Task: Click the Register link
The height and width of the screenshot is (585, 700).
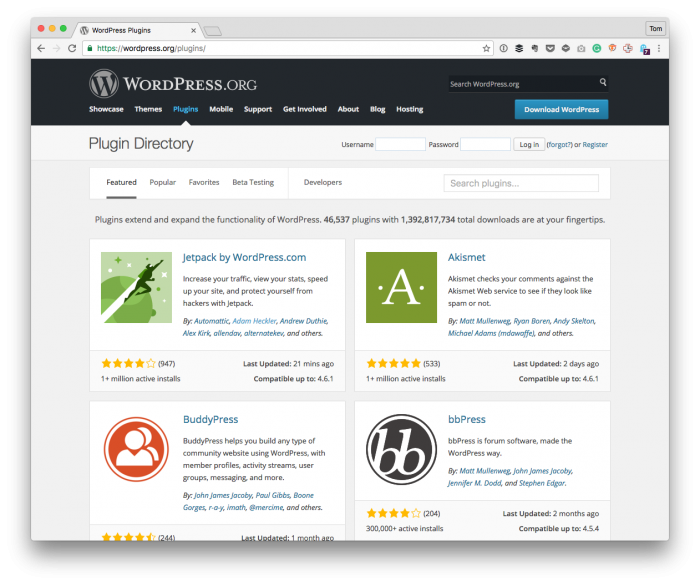Action: (x=595, y=144)
